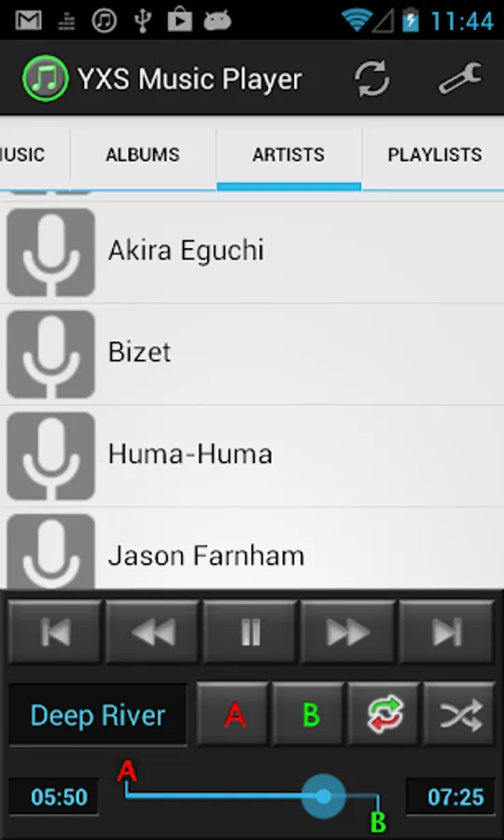
Task: Switch to the Playlists tab
Action: [434, 155]
